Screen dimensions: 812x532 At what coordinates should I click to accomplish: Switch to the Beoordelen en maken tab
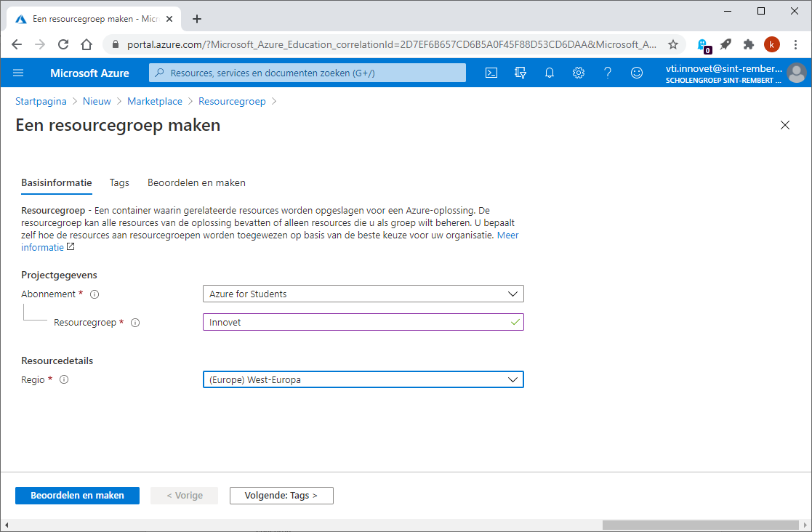(x=196, y=182)
